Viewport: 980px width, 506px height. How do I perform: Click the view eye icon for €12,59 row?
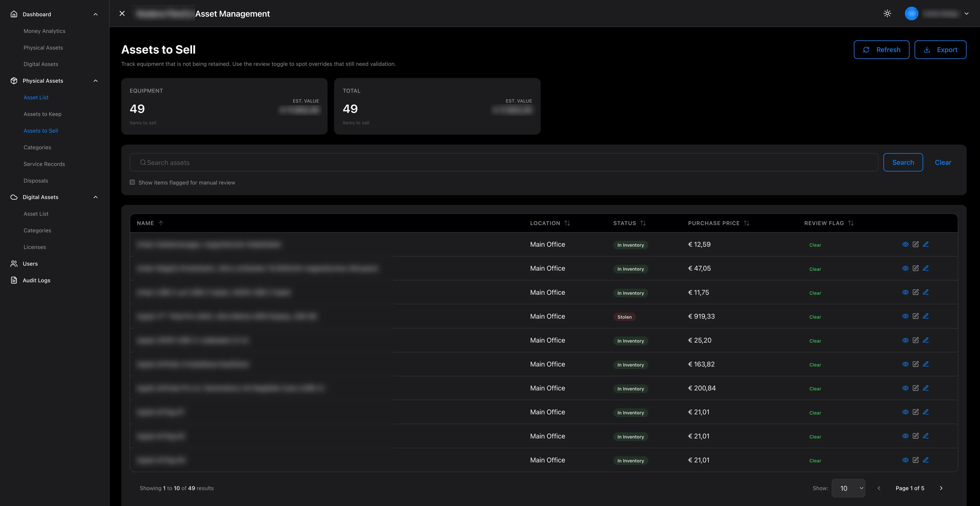coord(905,245)
